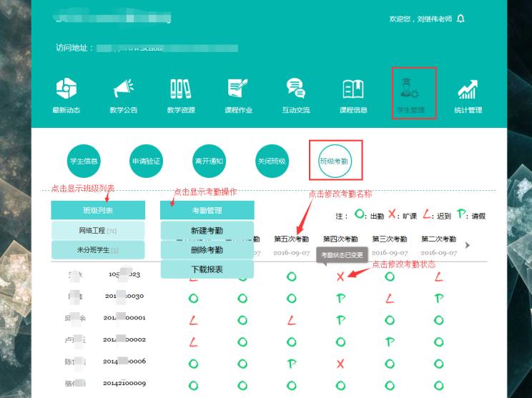The height and width of the screenshot is (398, 532).
Task: Click the 课程信息 book icon
Action: [353, 89]
